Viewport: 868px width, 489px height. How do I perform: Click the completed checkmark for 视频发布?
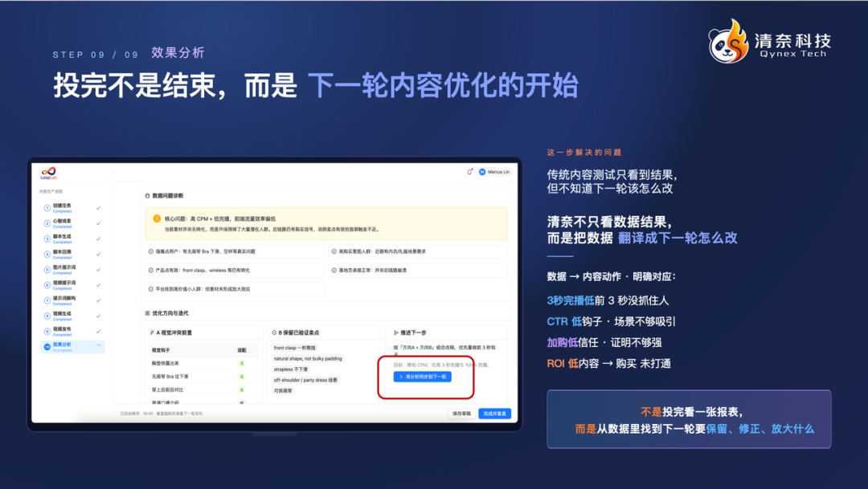pos(99,332)
